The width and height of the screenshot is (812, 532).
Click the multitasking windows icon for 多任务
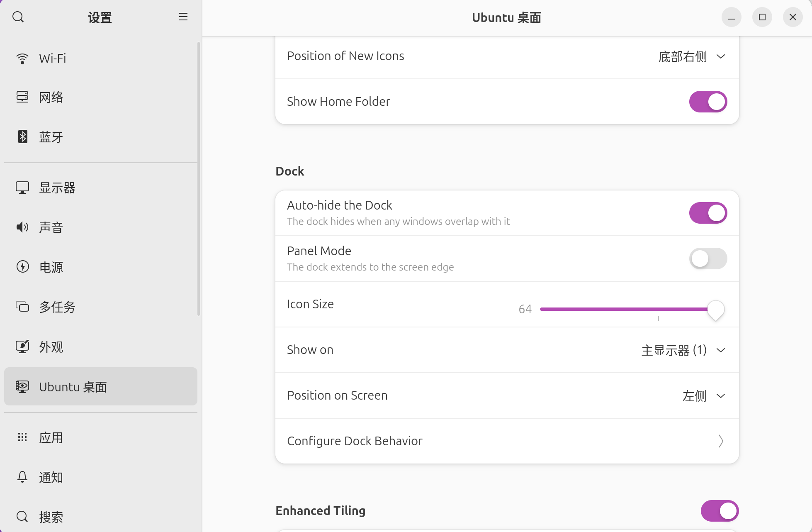tap(22, 307)
